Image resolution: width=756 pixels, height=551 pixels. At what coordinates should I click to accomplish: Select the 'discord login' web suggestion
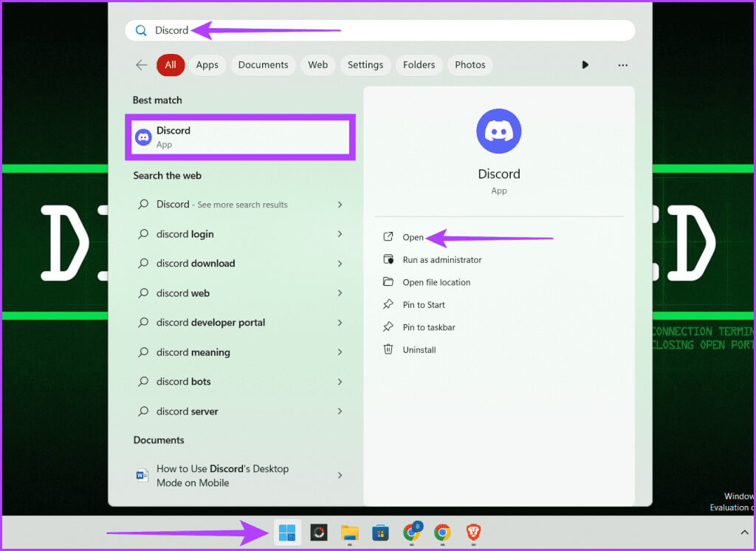pyautogui.click(x=240, y=234)
